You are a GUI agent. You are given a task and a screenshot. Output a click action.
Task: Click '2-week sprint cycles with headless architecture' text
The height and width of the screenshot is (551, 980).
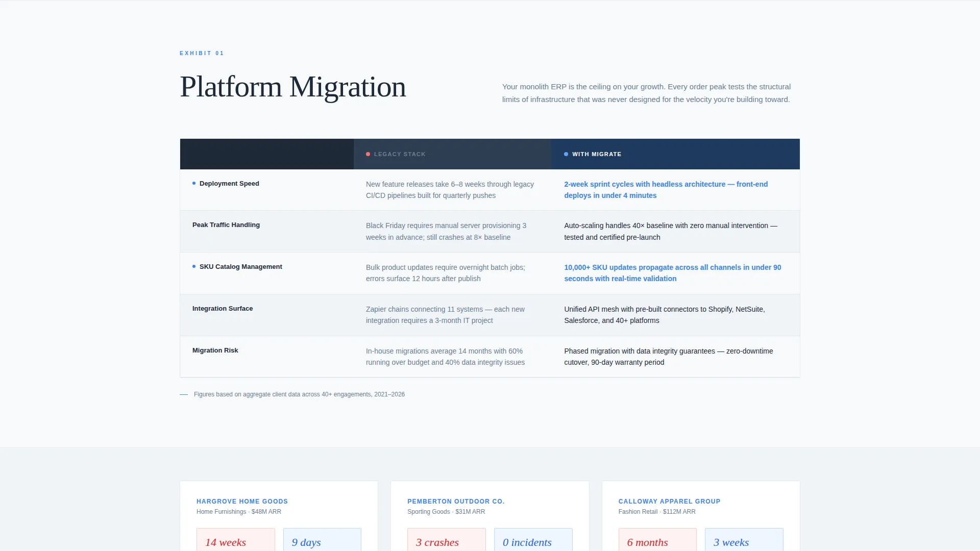point(666,190)
